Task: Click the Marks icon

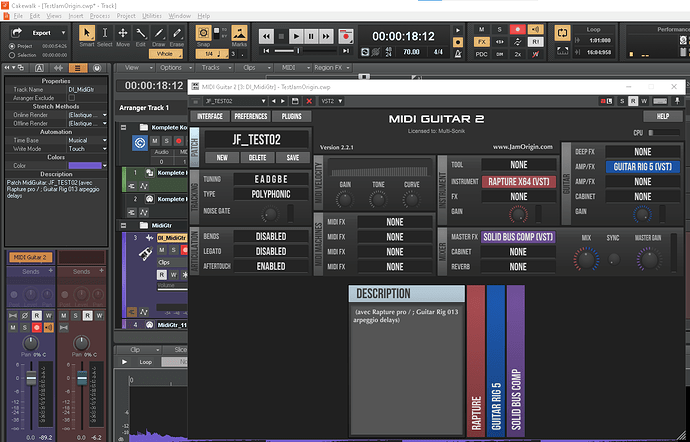Action: click(x=239, y=33)
